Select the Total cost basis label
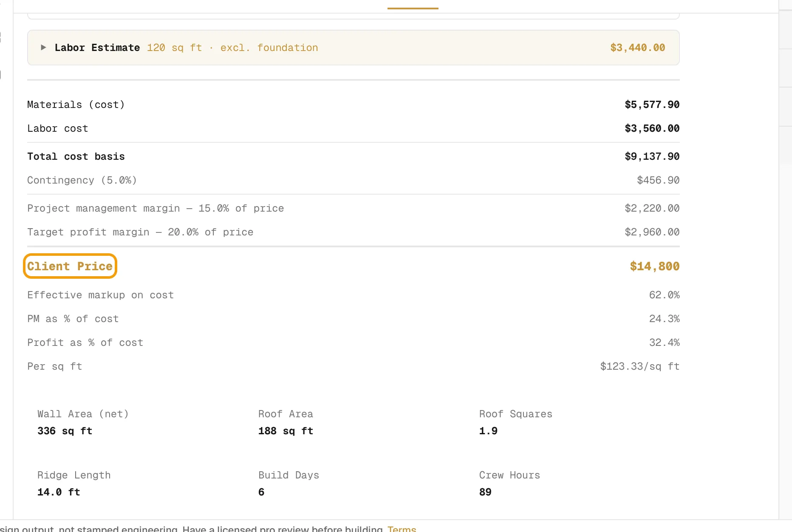Viewport: 792px width, 532px height. click(76, 156)
